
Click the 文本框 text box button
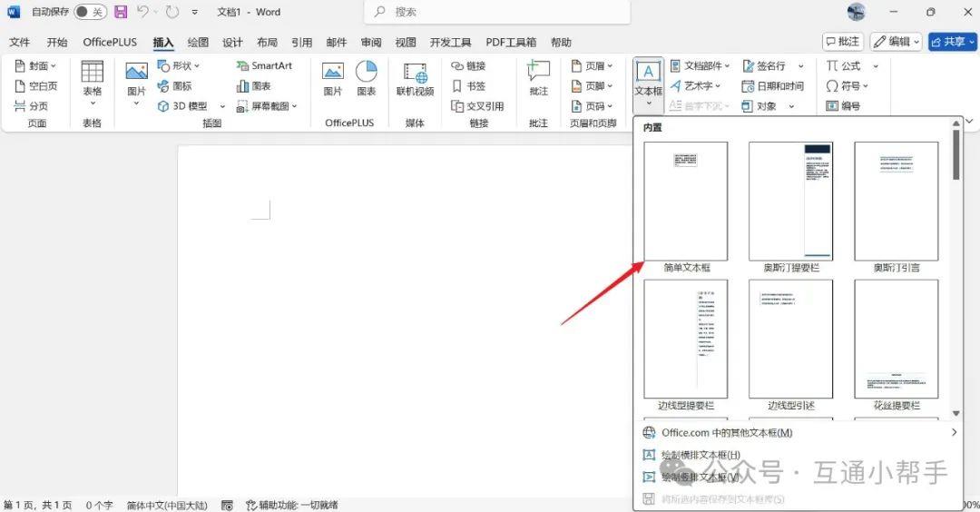pos(648,84)
